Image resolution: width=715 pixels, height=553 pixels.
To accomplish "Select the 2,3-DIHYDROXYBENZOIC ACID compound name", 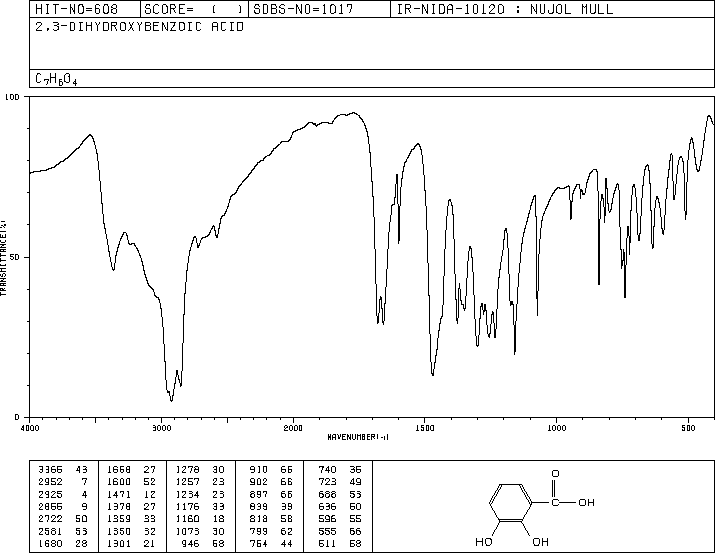I will click(140, 27).
